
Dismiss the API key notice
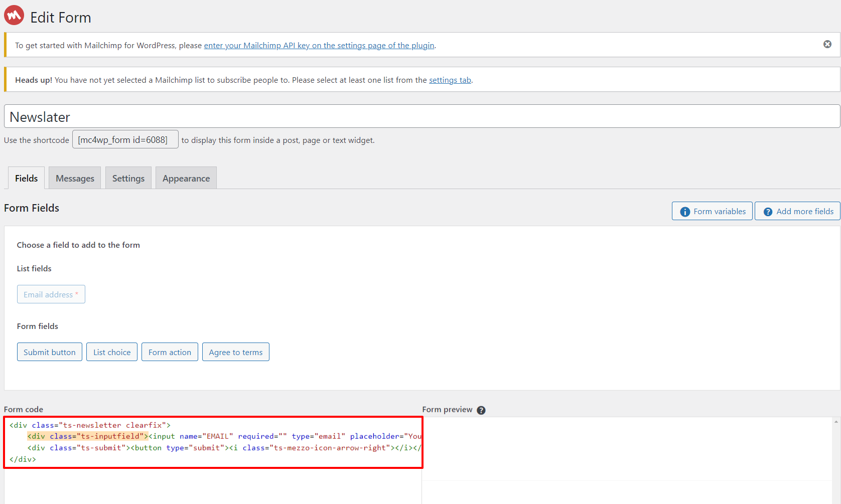pyautogui.click(x=827, y=45)
